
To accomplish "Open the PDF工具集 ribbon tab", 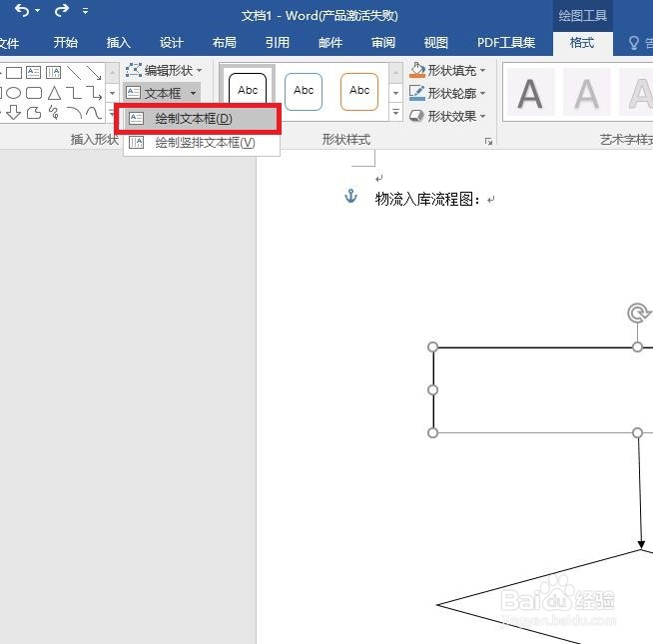I will pos(506,43).
